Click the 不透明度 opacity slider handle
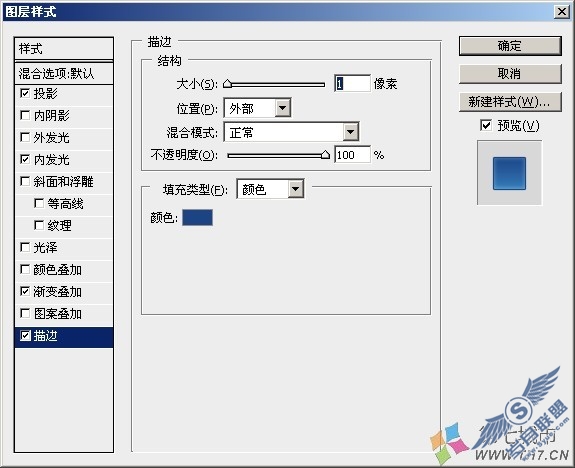This screenshot has width=575, height=468. pyautogui.click(x=325, y=155)
